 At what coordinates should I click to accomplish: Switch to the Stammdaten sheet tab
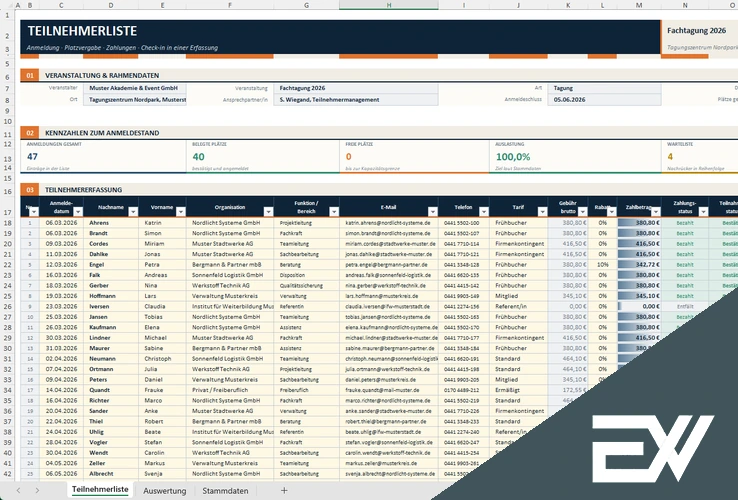(x=225, y=491)
